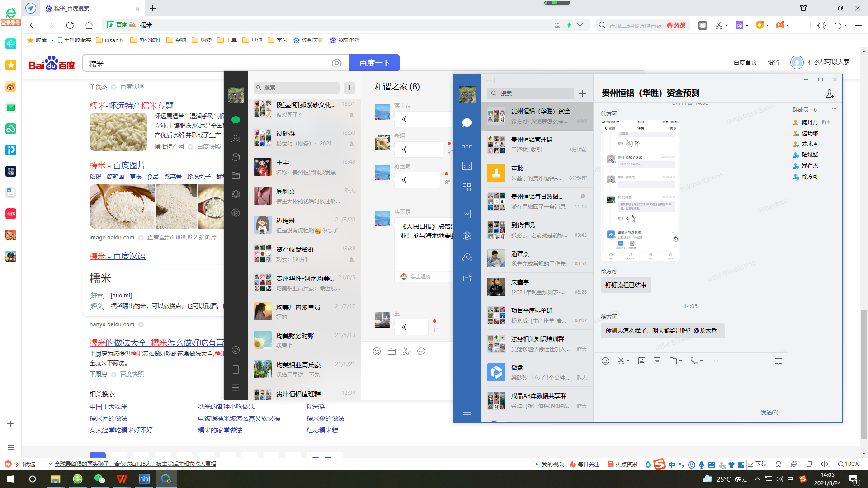Expand the 收藏 bookmarks dropdown arrow
The height and width of the screenshot is (488, 868).
pyautogui.click(x=52, y=40)
